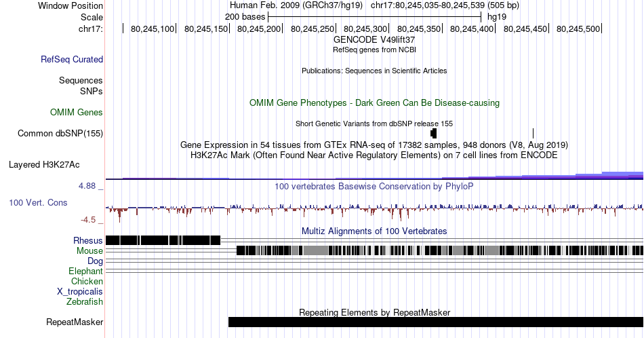Click the 100 Vert. Cons track label

38,203
